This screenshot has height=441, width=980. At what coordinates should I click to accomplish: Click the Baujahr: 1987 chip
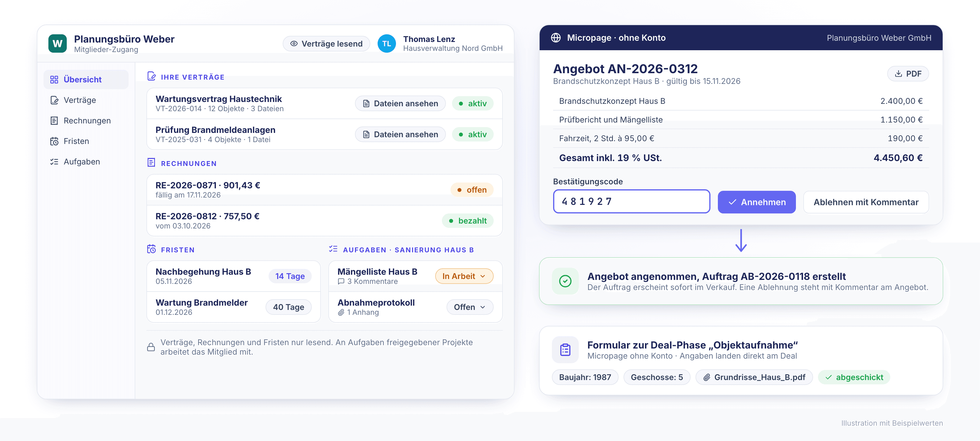[585, 377]
